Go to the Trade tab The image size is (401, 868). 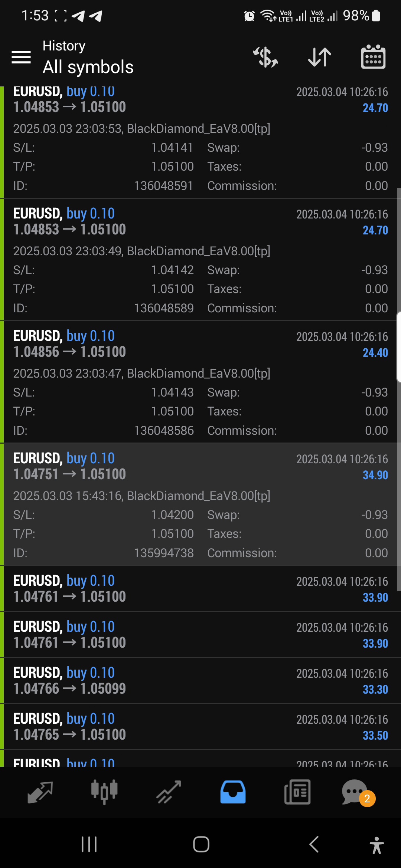(169, 792)
